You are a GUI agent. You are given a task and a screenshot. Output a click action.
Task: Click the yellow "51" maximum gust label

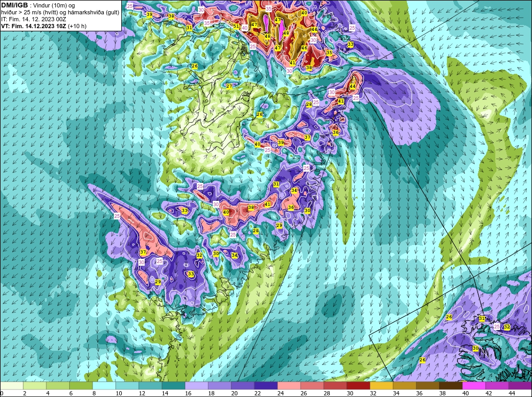tap(236, 26)
